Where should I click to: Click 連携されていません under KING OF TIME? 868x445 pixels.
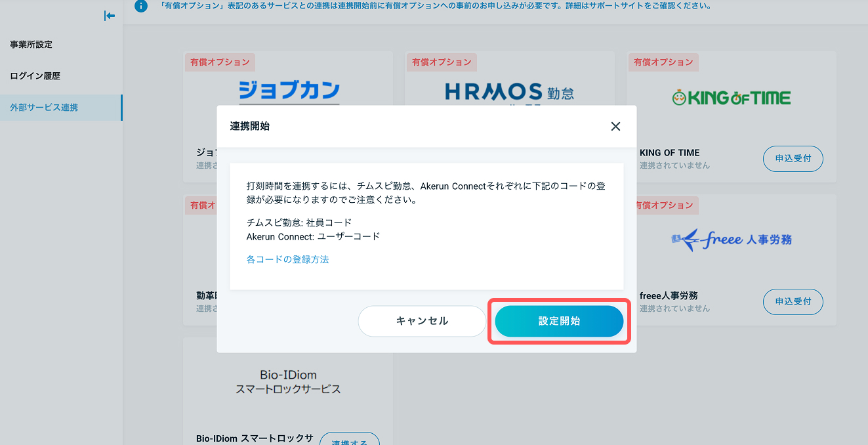click(x=674, y=165)
